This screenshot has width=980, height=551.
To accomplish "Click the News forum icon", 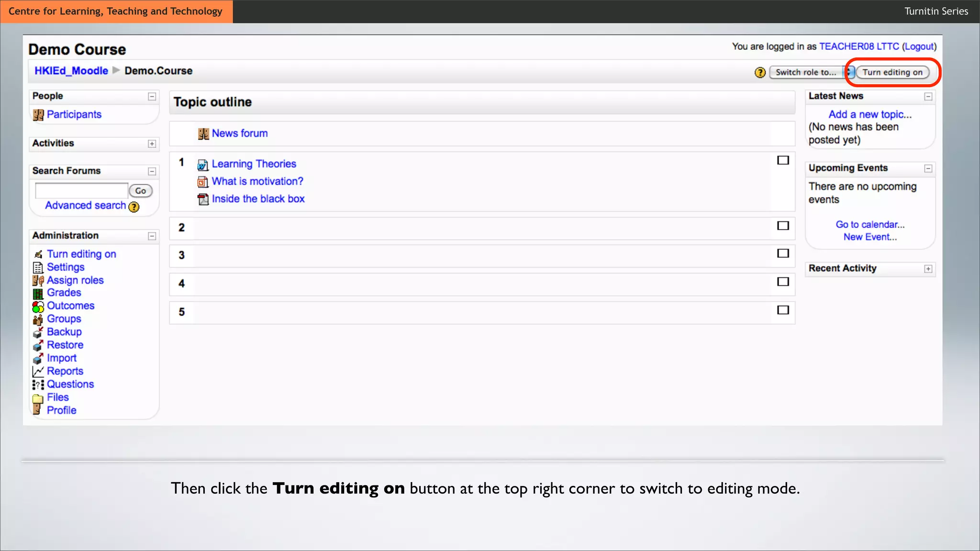I will click(x=203, y=134).
